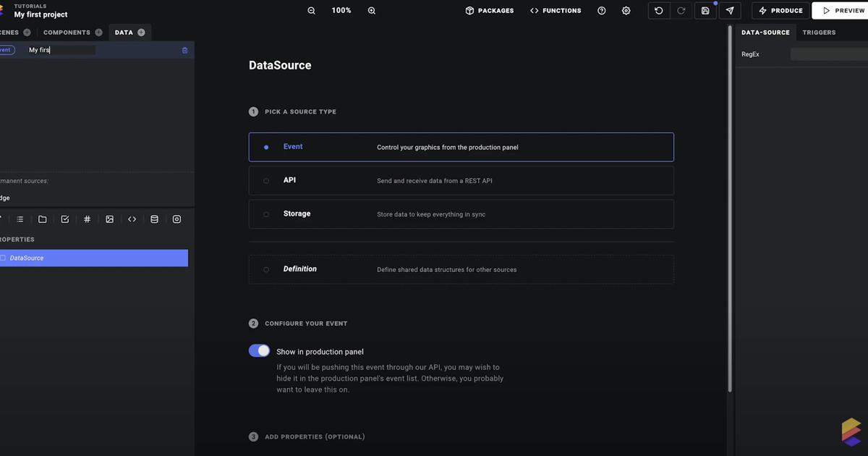The width and height of the screenshot is (868, 456).
Task: Select the list property type icon
Action: pyautogui.click(x=19, y=219)
